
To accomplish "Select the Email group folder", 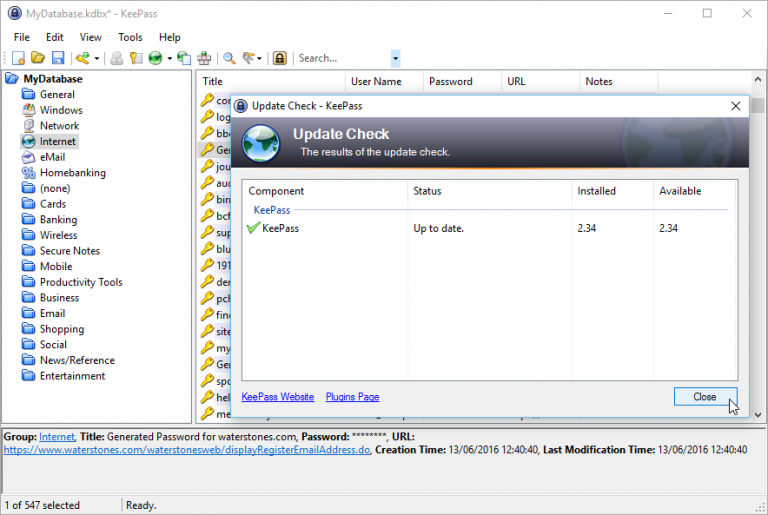I will [x=29, y=313].
